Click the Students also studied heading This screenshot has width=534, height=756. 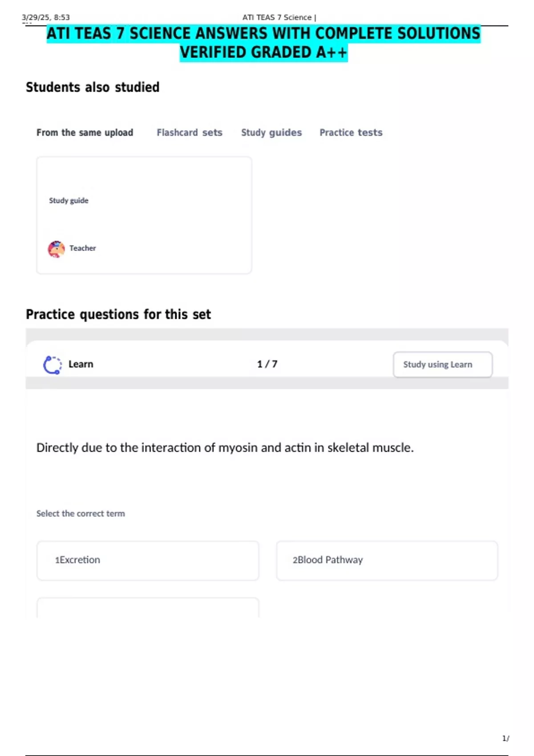93,87
